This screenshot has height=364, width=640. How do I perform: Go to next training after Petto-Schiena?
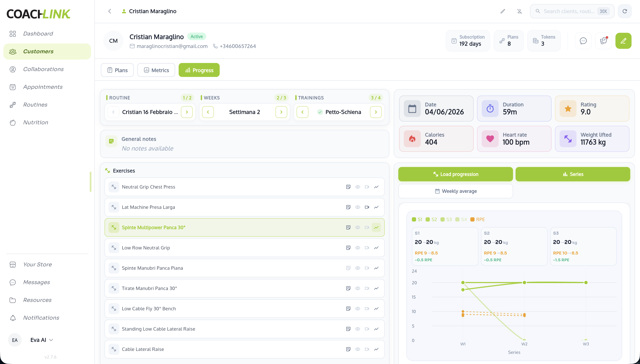[x=376, y=112]
